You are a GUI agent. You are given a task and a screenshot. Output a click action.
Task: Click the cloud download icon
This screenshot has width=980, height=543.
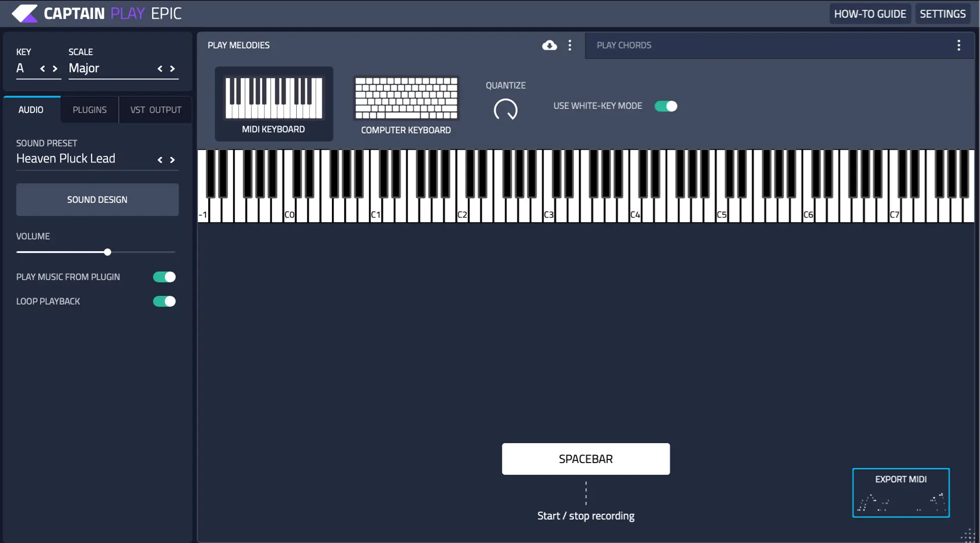[x=549, y=45]
